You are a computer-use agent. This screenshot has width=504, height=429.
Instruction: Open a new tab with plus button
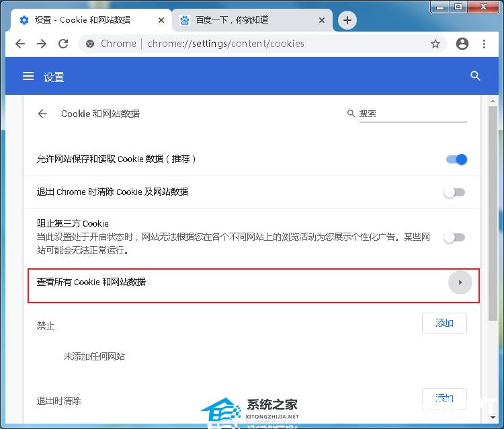[347, 20]
